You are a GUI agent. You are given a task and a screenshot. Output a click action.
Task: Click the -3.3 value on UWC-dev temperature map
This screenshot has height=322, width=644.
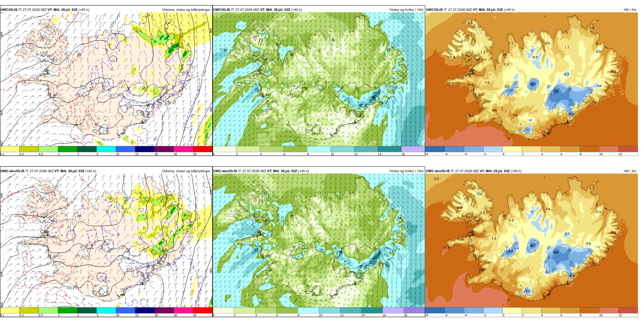pos(547,272)
